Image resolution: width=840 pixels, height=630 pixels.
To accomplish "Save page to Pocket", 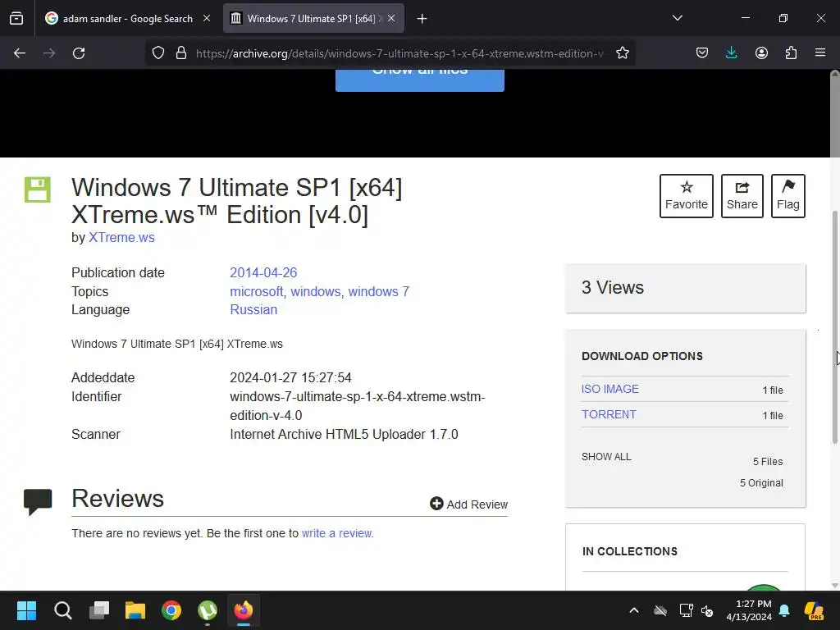I will click(x=702, y=53).
